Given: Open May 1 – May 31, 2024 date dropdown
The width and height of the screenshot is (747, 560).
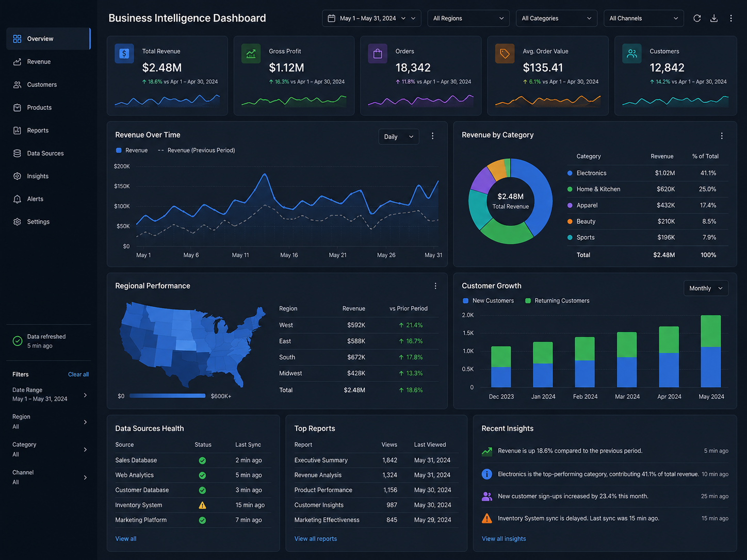Looking at the screenshot, I should pos(371,18).
